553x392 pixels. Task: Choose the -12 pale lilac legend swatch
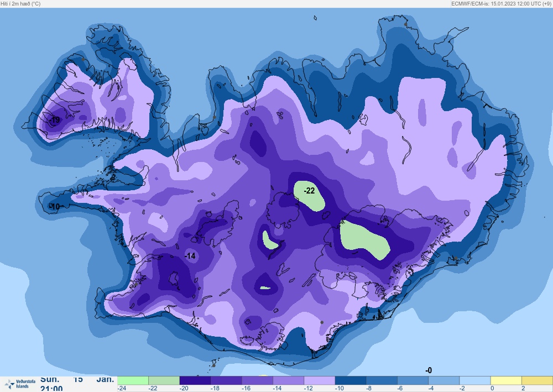click(320, 380)
